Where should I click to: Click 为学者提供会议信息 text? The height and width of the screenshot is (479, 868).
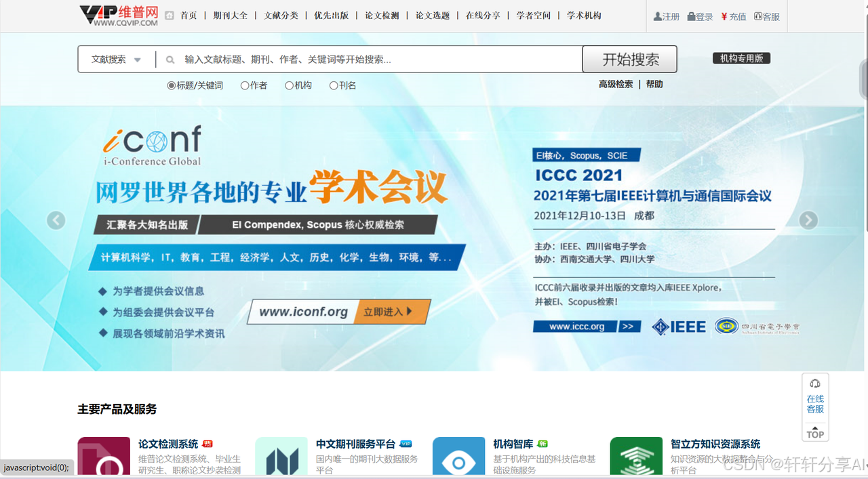(158, 291)
